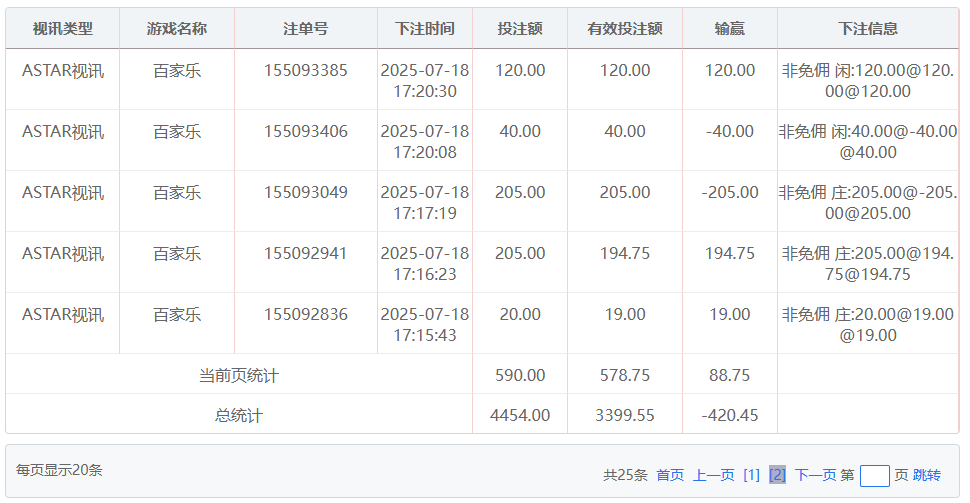Viewport: 970px width, 503px height.
Task: Select order number 155093406 cell
Action: 305,132
